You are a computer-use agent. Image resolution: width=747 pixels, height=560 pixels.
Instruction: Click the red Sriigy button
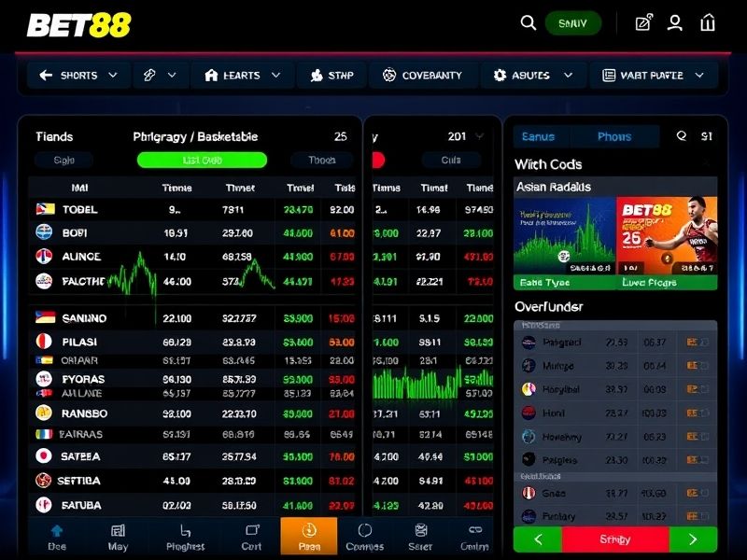click(615, 539)
